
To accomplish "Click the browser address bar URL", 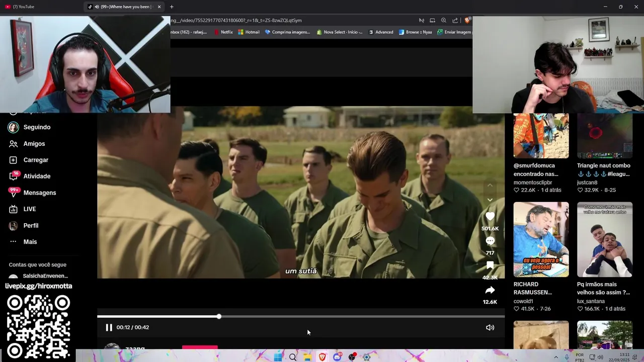I will [236, 20].
